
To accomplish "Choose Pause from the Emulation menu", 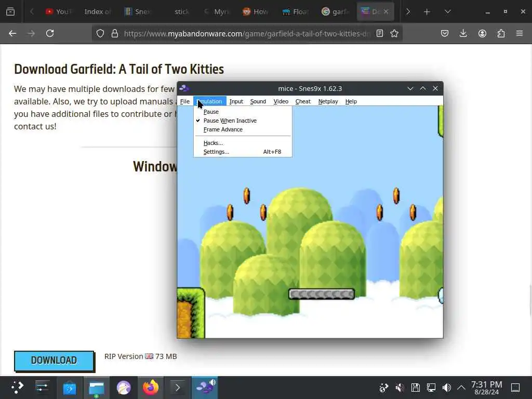I will 243,112.
